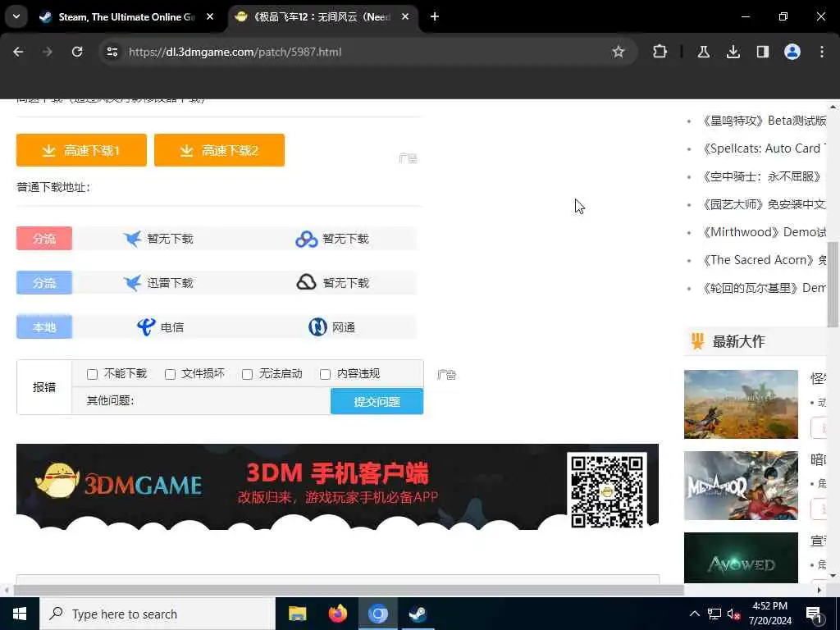Open a new browser tab
The width and height of the screenshot is (840, 630).
click(435, 17)
